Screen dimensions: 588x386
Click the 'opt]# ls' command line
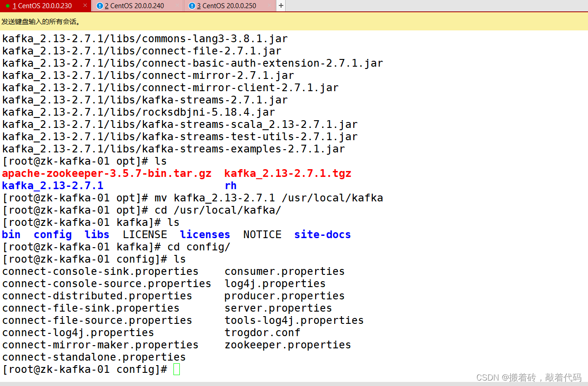click(84, 161)
